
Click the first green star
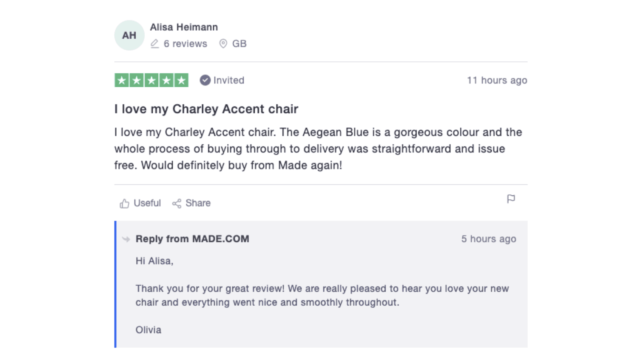(x=122, y=80)
